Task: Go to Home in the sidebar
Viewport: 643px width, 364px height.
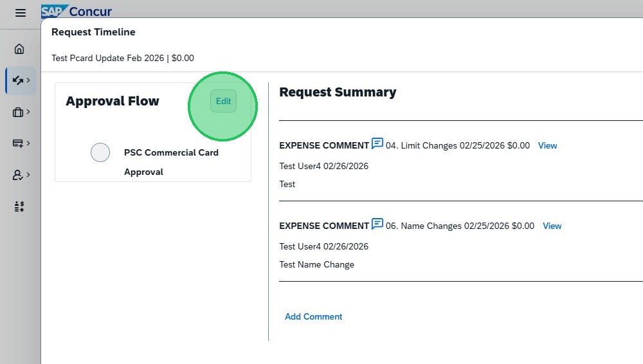Action: 19,49
